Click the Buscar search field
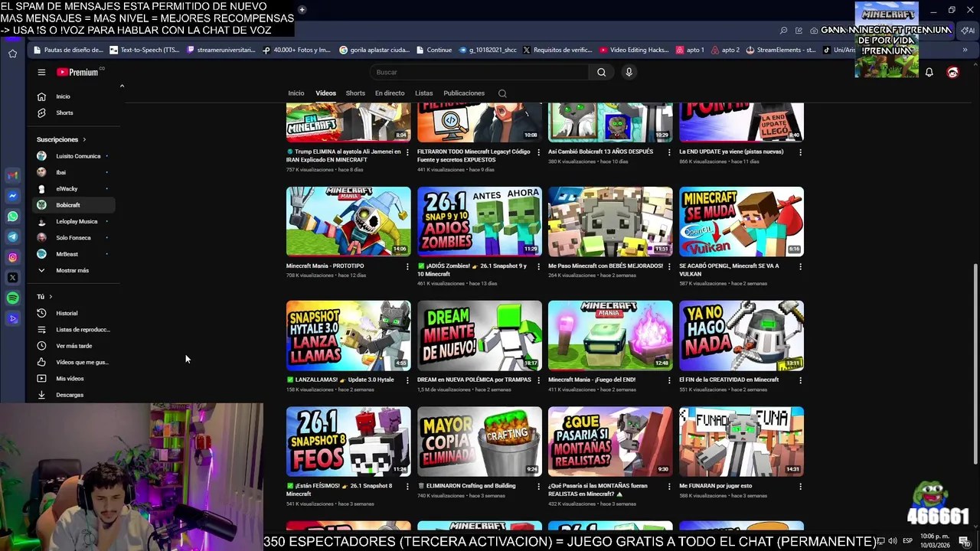 click(x=479, y=72)
